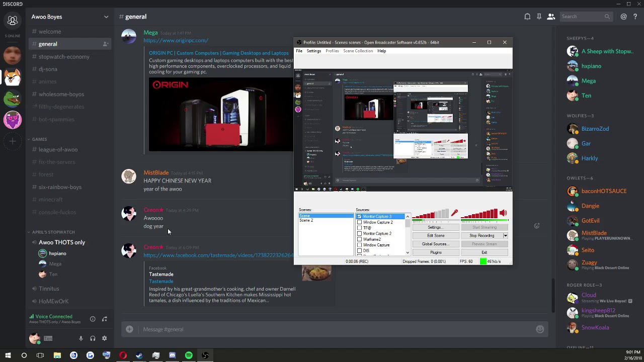Enable the Window Capture 2 source checkbox

point(359,222)
